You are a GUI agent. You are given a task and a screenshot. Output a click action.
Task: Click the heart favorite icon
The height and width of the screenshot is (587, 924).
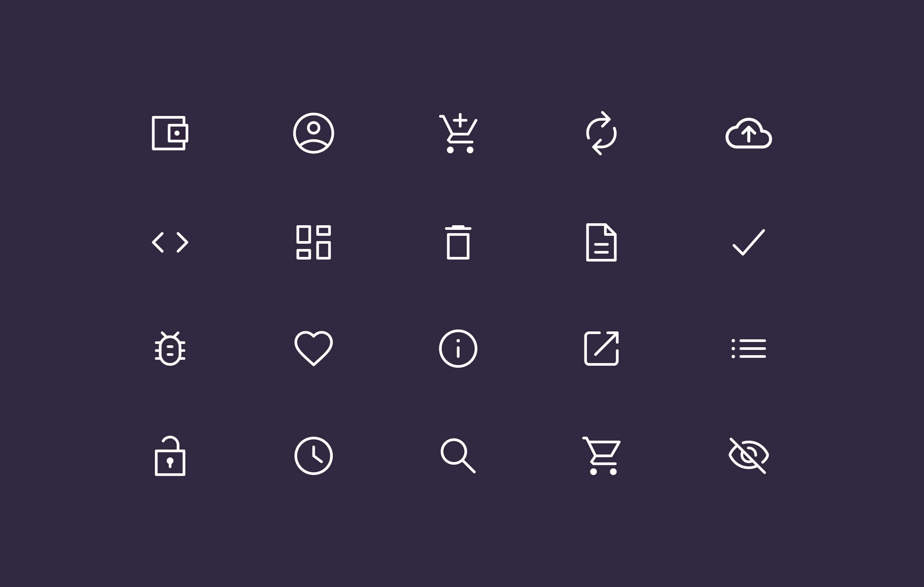tap(313, 349)
